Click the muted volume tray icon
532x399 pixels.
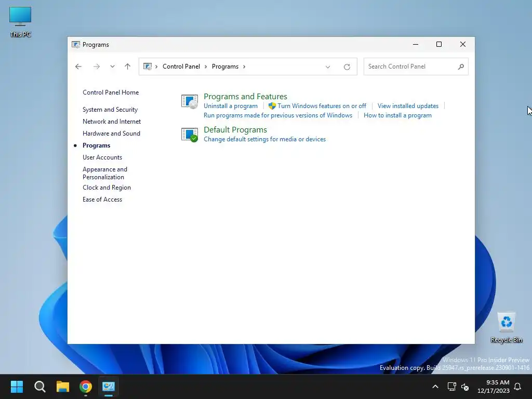(465, 387)
